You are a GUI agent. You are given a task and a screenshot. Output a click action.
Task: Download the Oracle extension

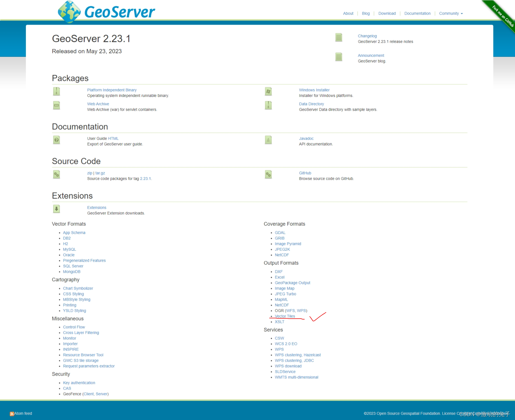69,255
